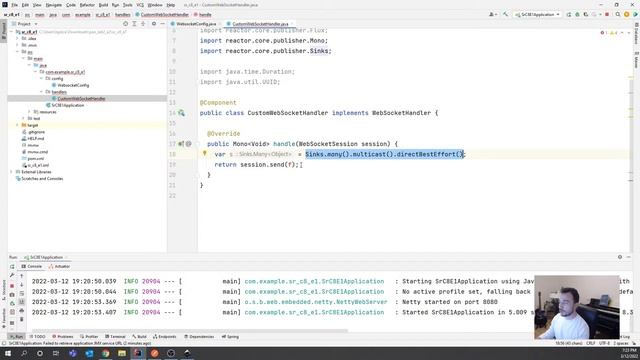Click the camera thread dump icon in Run panel
Screen dimensions: 640x360
point(12,295)
